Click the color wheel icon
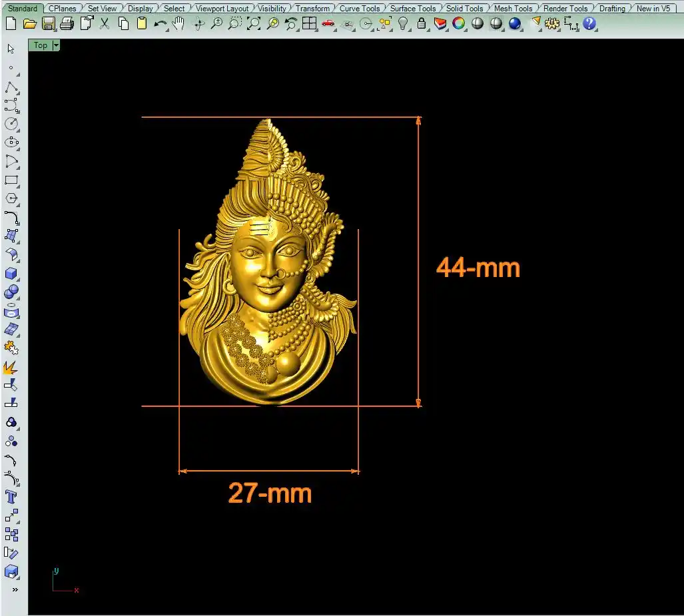The image size is (684, 616). 459,23
